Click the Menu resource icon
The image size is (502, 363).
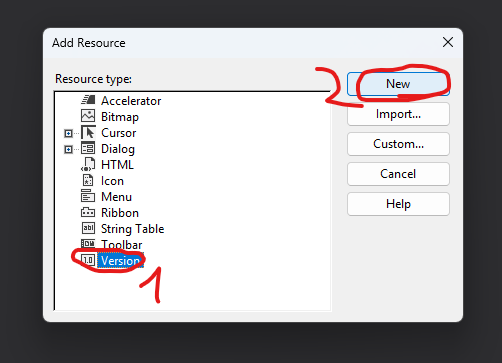[88, 196]
